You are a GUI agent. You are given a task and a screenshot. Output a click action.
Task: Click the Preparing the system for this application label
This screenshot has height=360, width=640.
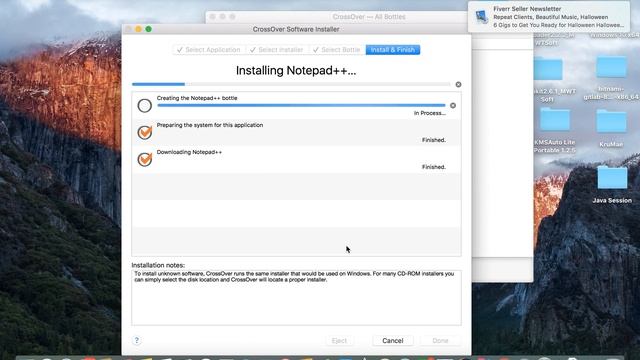pyautogui.click(x=210, y=125)
